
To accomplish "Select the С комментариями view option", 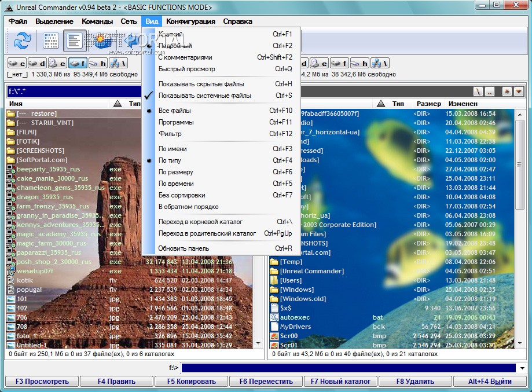I will pyautogui.click(x=221, y=57).
